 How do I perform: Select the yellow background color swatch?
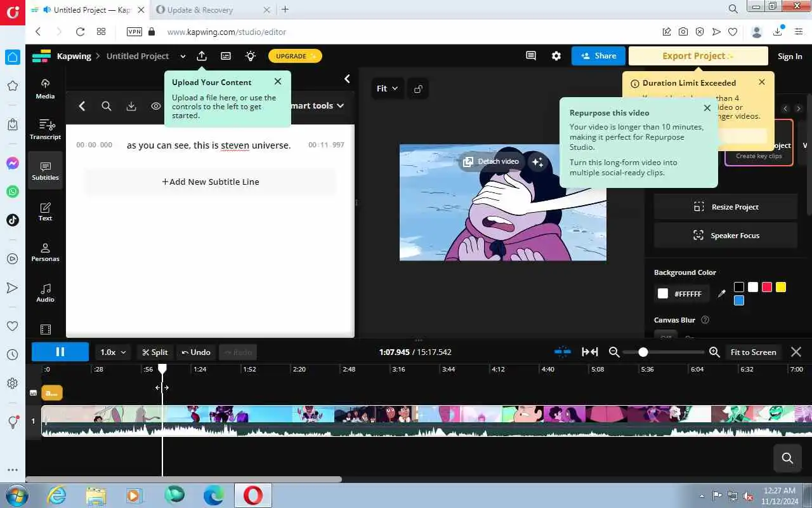pyautogui.click(x=781, y=287)
